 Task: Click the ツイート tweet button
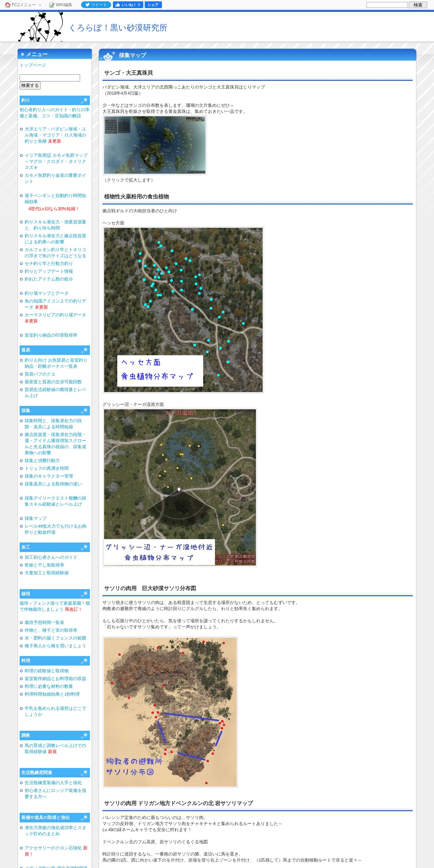pyautogui.click(x=96, y=5)
